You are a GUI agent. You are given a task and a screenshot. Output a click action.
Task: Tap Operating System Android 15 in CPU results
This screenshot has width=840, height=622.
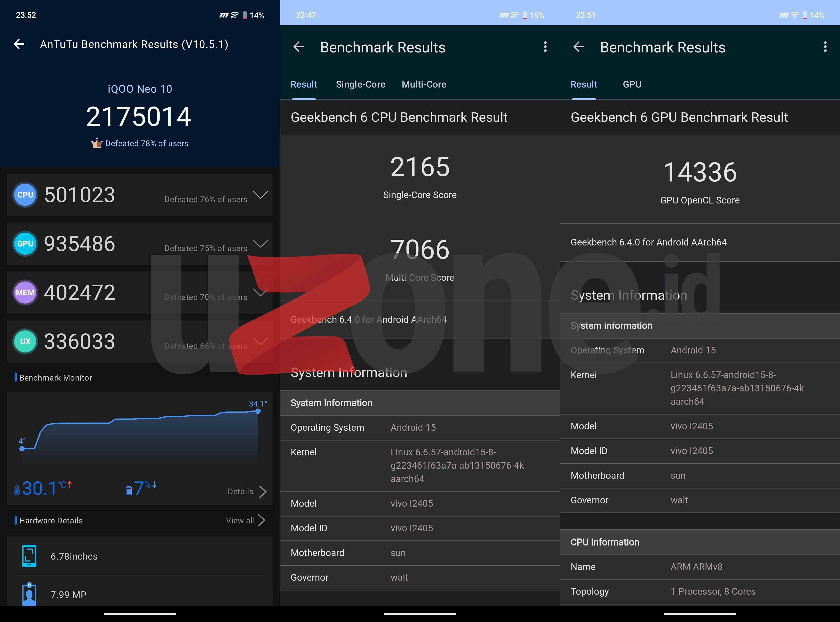coord(420,427)
